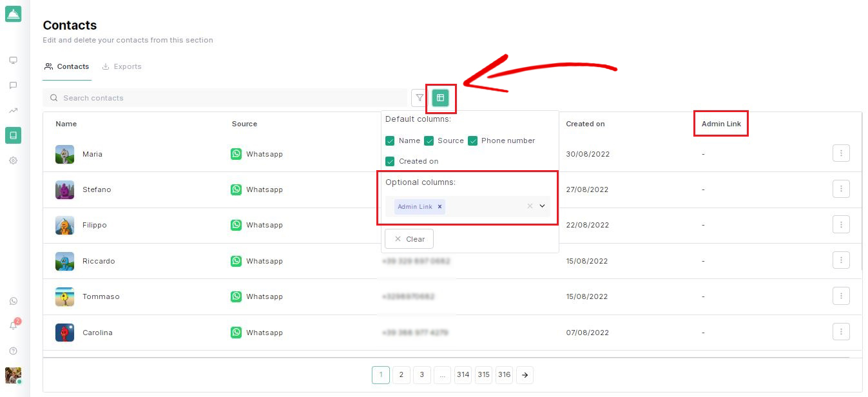Screen dimensions: 868x397
Task: Open the analytics trend icon in sidebar
Action: coord(13,110)
